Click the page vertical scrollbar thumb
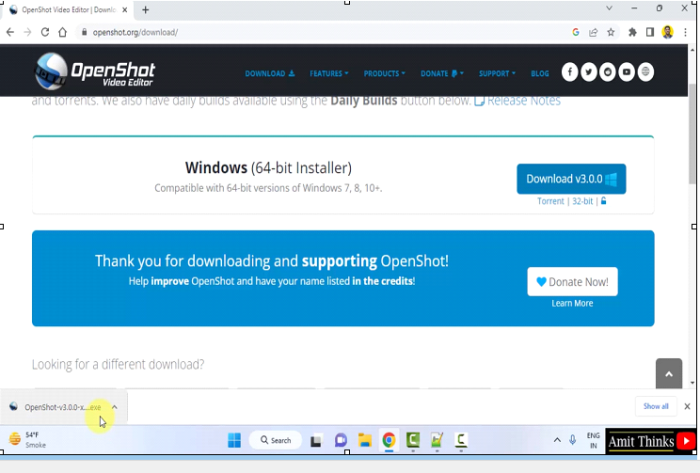Screen dimensions: 700x473 click(692, 134)
